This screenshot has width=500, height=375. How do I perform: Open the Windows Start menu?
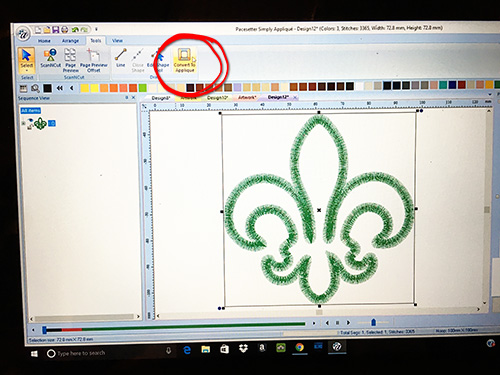[x=34, y=354]
